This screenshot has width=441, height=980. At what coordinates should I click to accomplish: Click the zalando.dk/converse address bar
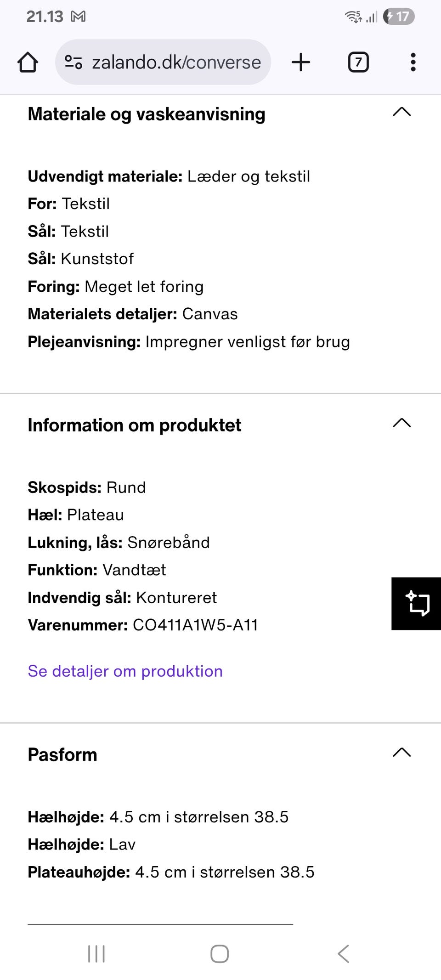pyautogui.click(x=176, y=62)
